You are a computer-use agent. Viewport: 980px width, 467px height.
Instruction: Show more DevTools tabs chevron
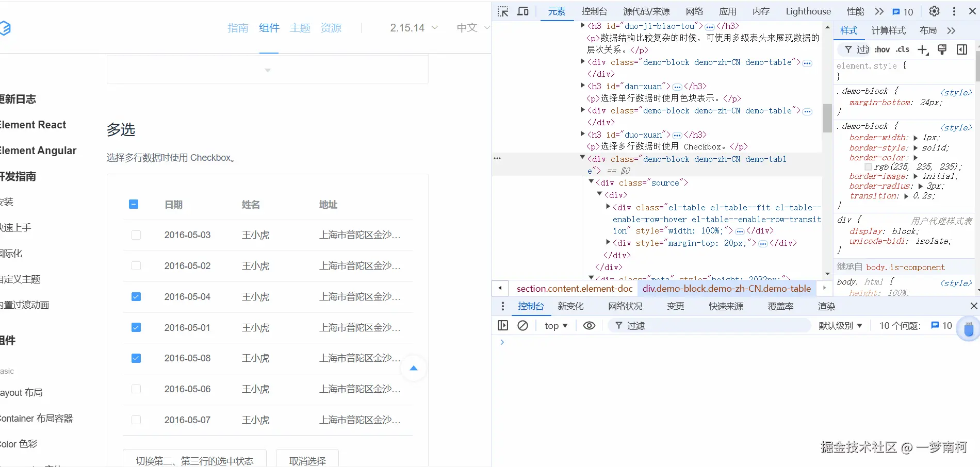pyautogui.click(x=879, y=11)
